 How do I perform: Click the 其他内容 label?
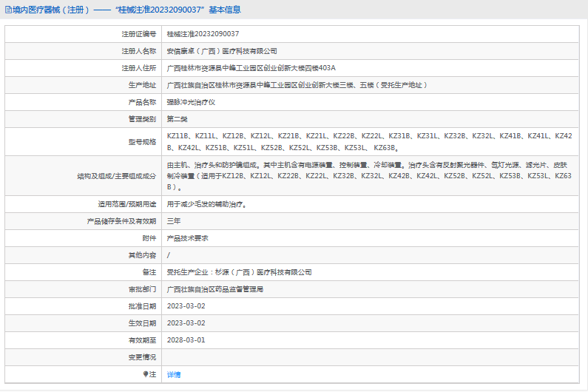click(142, 255)
